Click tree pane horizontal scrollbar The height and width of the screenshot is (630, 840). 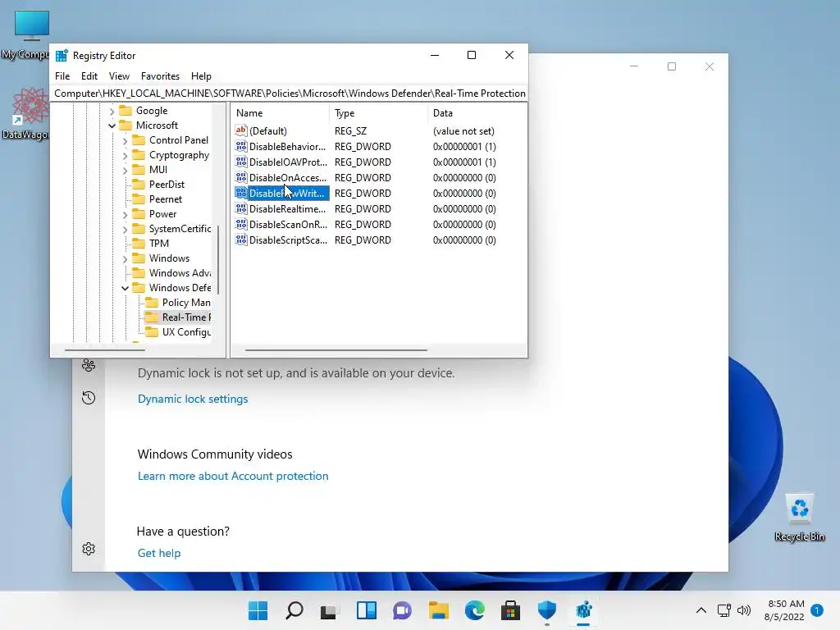(105, 349)
